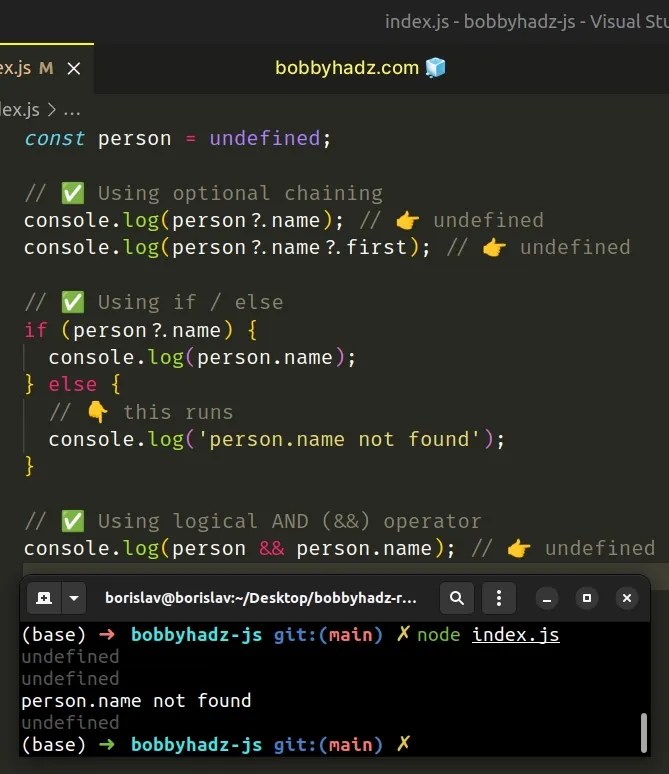This screenshot has width=669, height=774.
Task: Click 'person?.name?.first' expression
Action: (x=289, y=247)
